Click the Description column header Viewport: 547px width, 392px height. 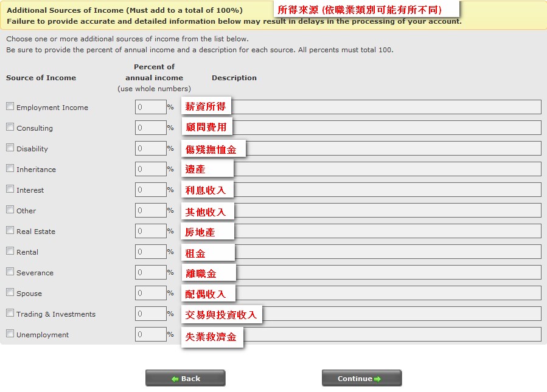click(x=234, y=78)
